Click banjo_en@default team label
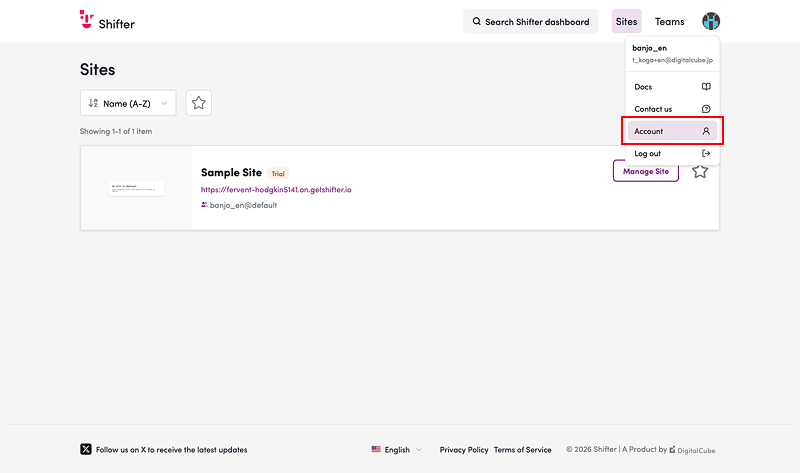 [x=243, y=205]
